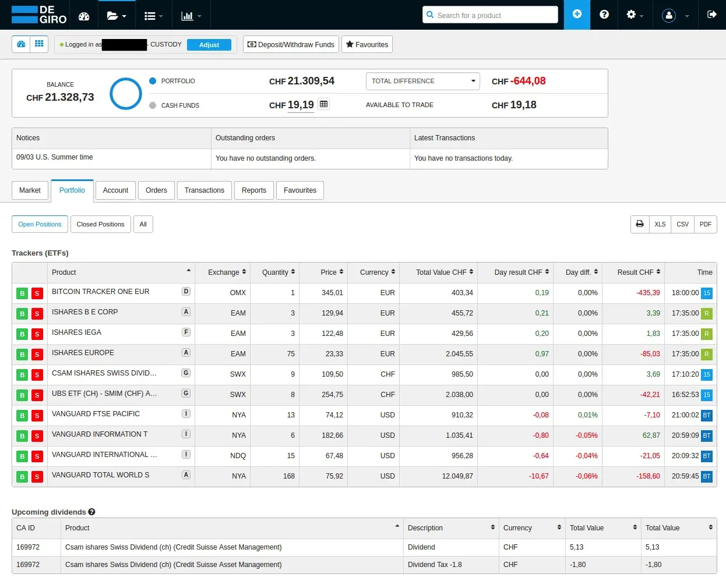726x588 pixels.
Task: Switch to the dashboard view icon
Action: pyautogui.click(x=22, y=44)
